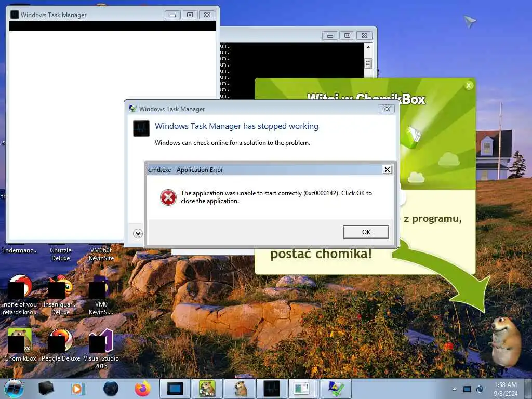Click the Task Manager icon in crash dialog

click(x=141, y=128)
